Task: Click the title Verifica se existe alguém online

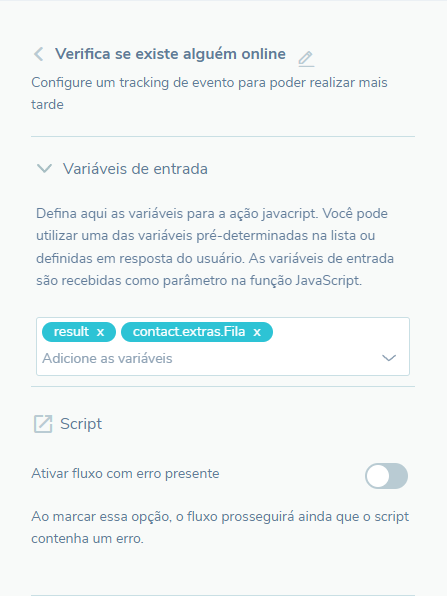Action: (170, 54)
